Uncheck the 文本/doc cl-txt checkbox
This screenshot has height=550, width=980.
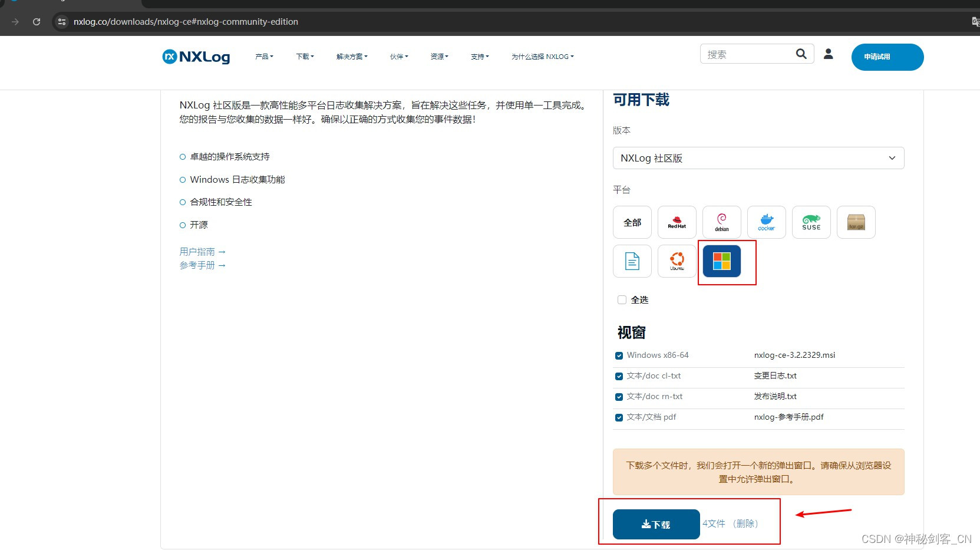[619, 376]
